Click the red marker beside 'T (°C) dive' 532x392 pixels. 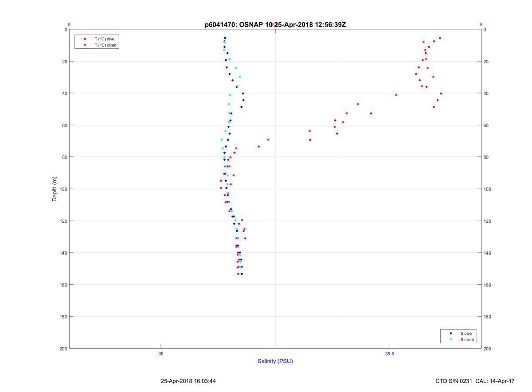(85, 39)
